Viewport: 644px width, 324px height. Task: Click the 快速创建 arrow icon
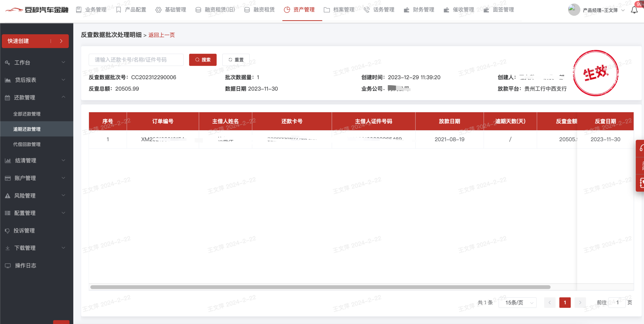(x=61, y=41)
